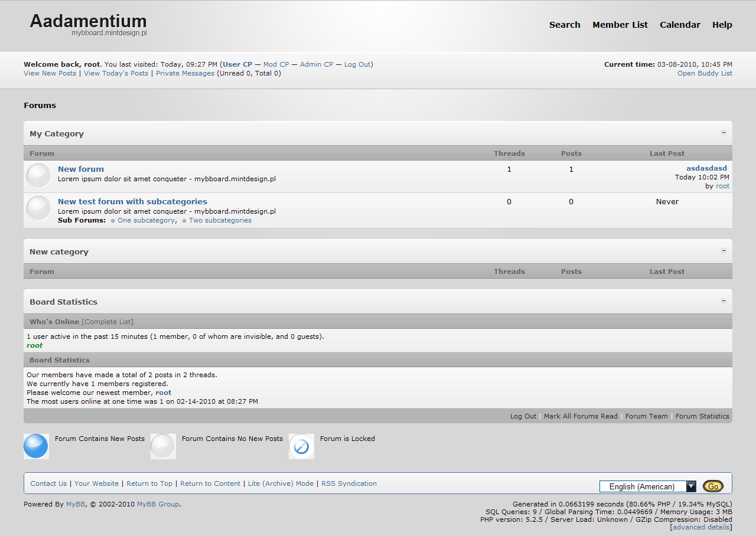Collapse the New category section

pos(724,251)
